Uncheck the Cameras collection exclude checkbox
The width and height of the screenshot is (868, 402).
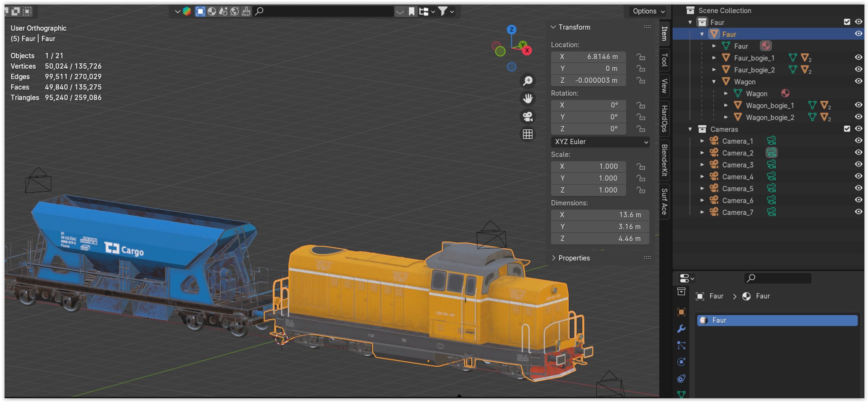[x=847, y=129]
